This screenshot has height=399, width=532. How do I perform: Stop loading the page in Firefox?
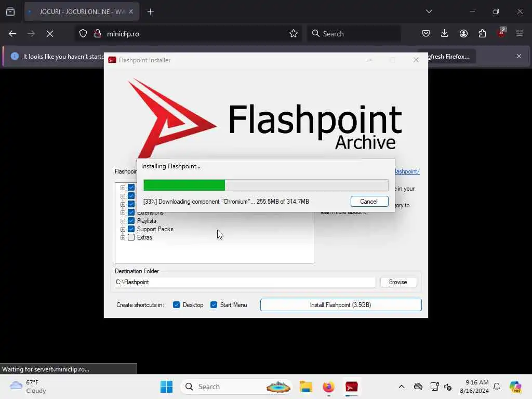(x=50, y=34)
